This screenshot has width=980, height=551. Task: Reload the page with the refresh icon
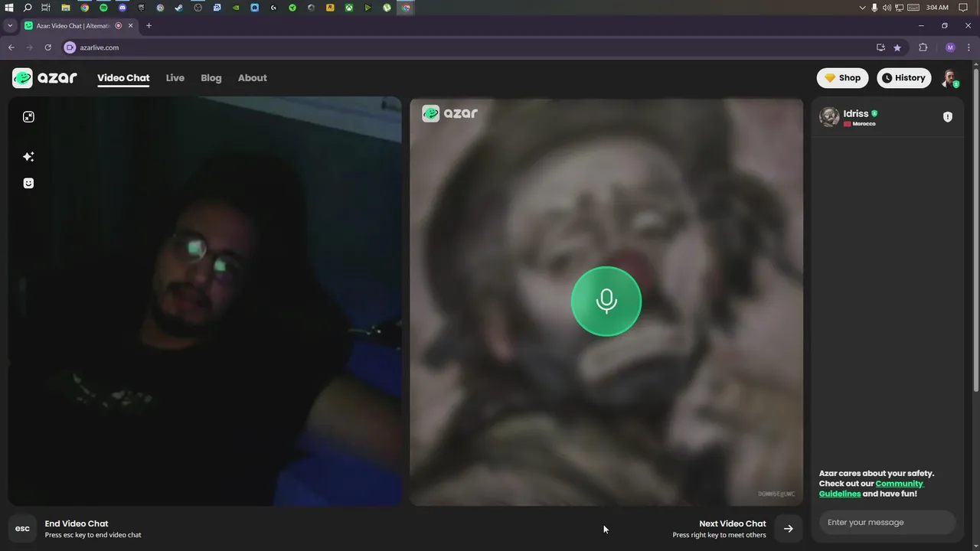pos(47,47)
